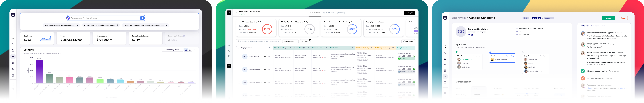The image size is (644, 103).
Task: Check the Aaryan Oneal row checkbox
Action: pyautogui.click(x=239, y=57)
